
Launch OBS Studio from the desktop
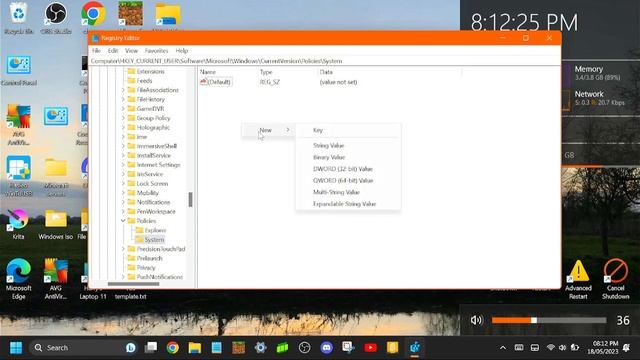pyautogui.click(x=56, y=18)
